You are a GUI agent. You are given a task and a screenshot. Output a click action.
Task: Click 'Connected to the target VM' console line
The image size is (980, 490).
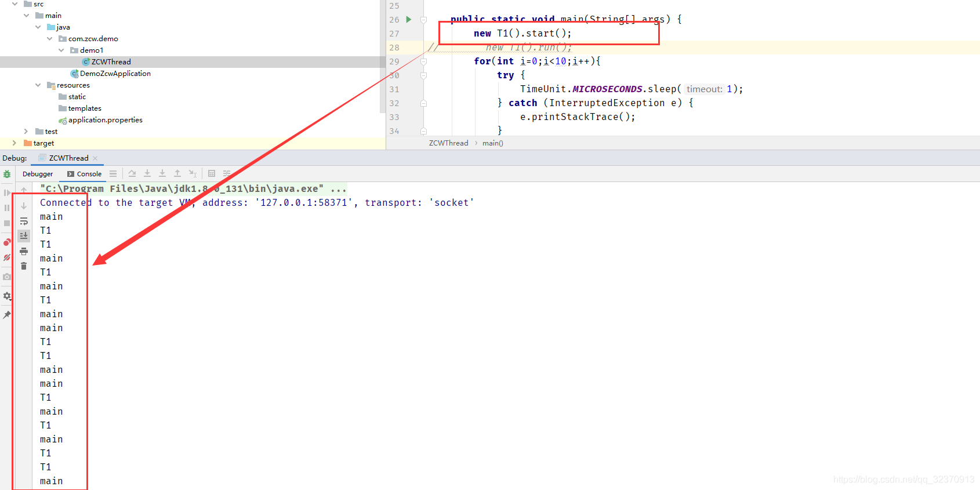[257, 202]
